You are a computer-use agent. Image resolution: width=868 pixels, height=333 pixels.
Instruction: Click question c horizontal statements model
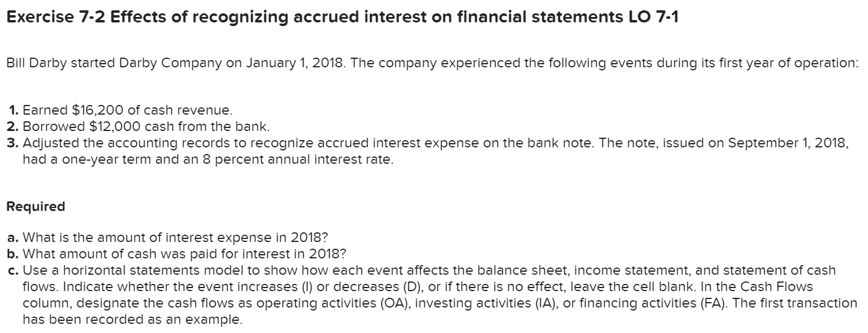point(432,295)
